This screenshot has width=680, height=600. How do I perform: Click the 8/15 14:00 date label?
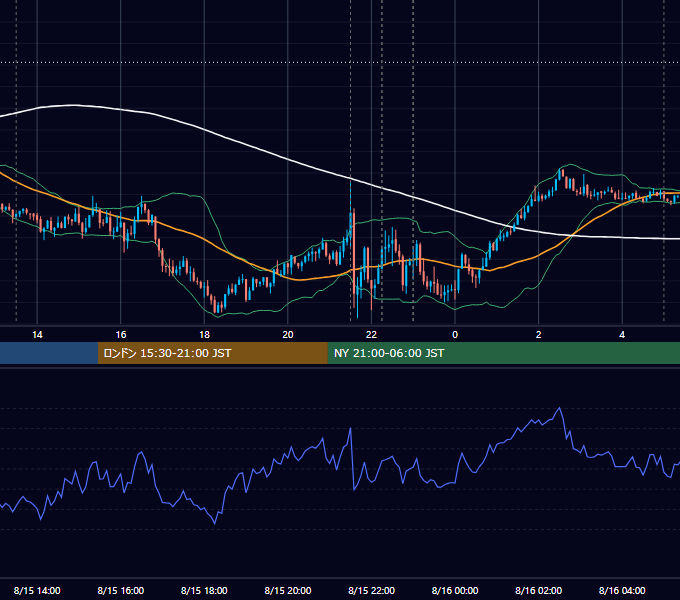(x=37, y=590)
